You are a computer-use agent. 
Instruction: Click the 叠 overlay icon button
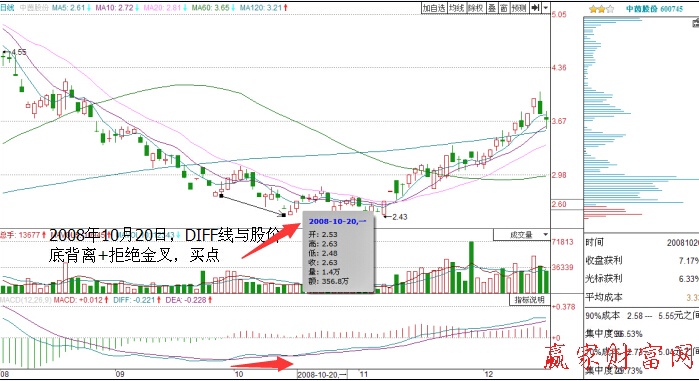492,8
